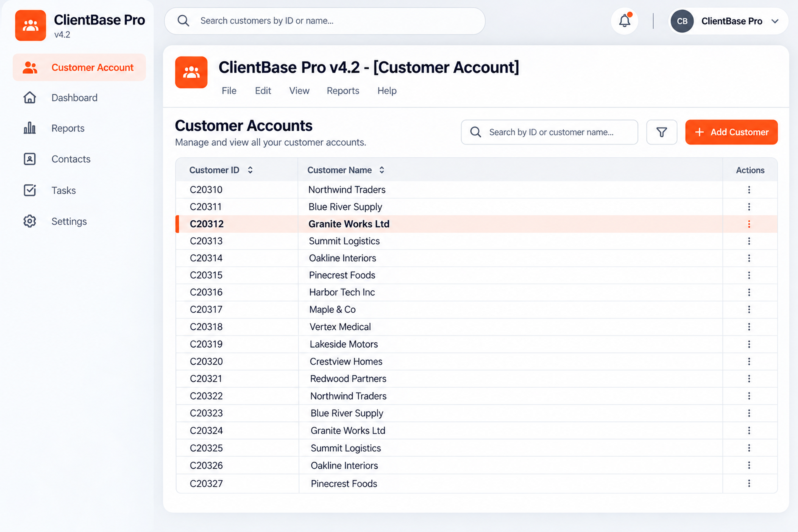Open the notifications bell icon

pyautogui.click(x=624, y=21)
